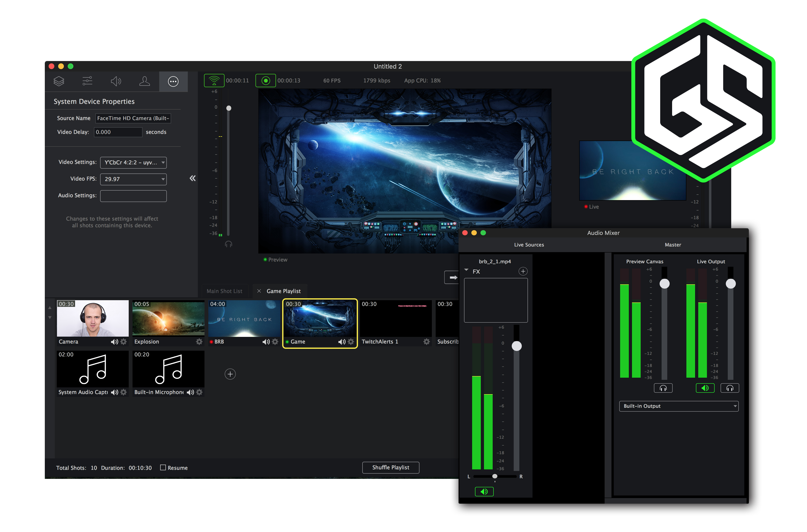Image resolution: width=807 pixels, height=532 pixels.
Task: Open the Shot Layers panel icon
Action: (59, 81)
